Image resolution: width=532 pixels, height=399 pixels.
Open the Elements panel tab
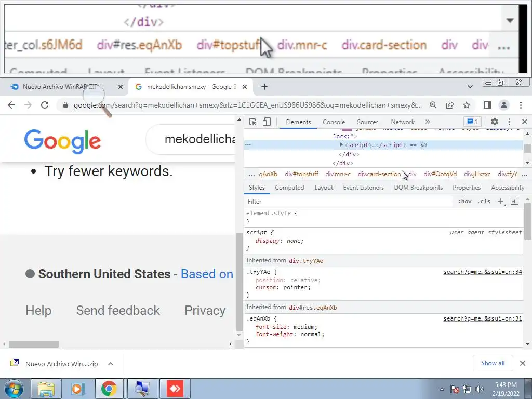[298, 122]
